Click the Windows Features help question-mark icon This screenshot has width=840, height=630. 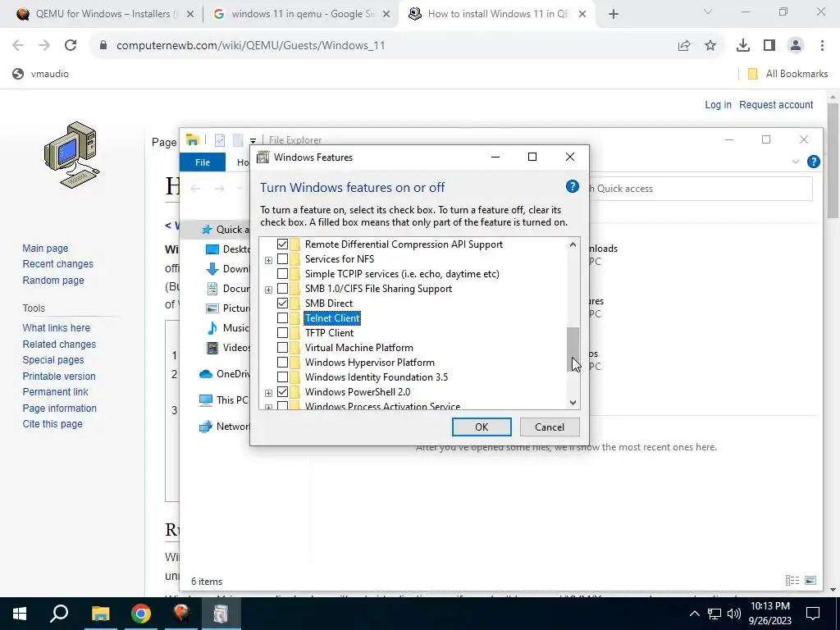tap(572, 186)
